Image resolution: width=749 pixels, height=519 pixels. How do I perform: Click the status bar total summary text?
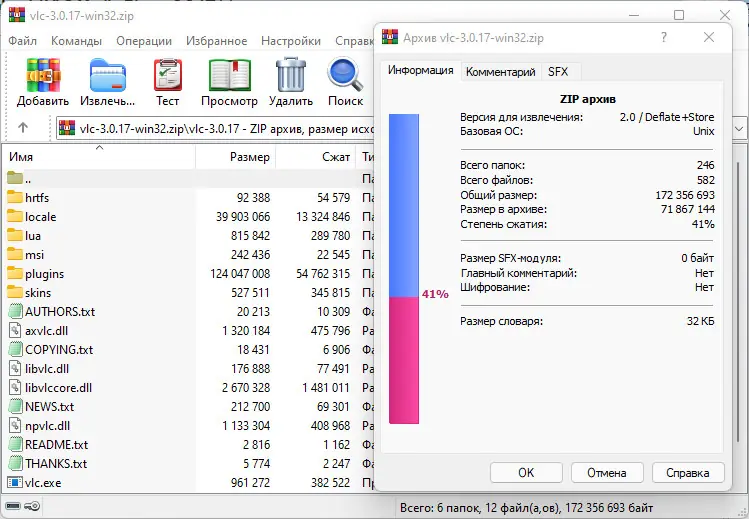pyautogui.click(x=526, y=508)
